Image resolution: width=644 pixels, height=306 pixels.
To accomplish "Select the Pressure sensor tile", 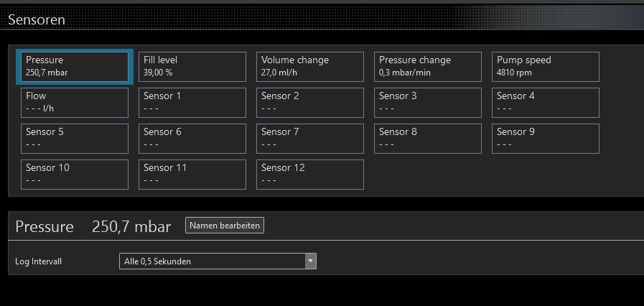I will 75,66.
